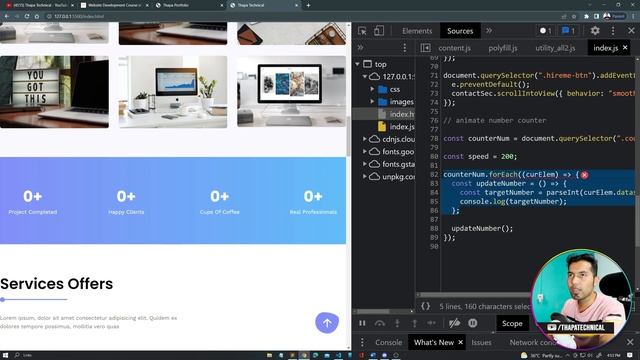The image size is (640, 360).
Task: Activate the inspect element picker in DevTools
Action: (x=362, y=31)
